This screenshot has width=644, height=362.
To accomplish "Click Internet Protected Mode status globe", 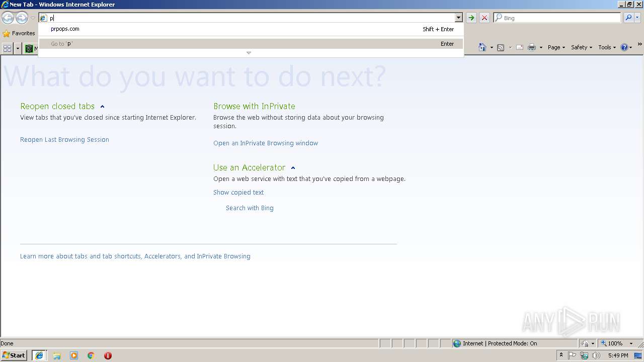I will pos(457,343).
